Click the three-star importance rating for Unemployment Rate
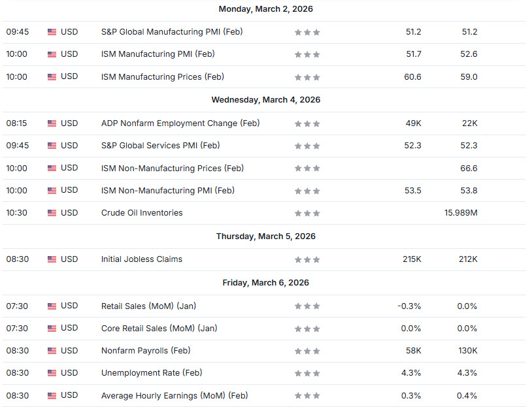The width and height of the screenshot is (532, 407). pos(307,374)
